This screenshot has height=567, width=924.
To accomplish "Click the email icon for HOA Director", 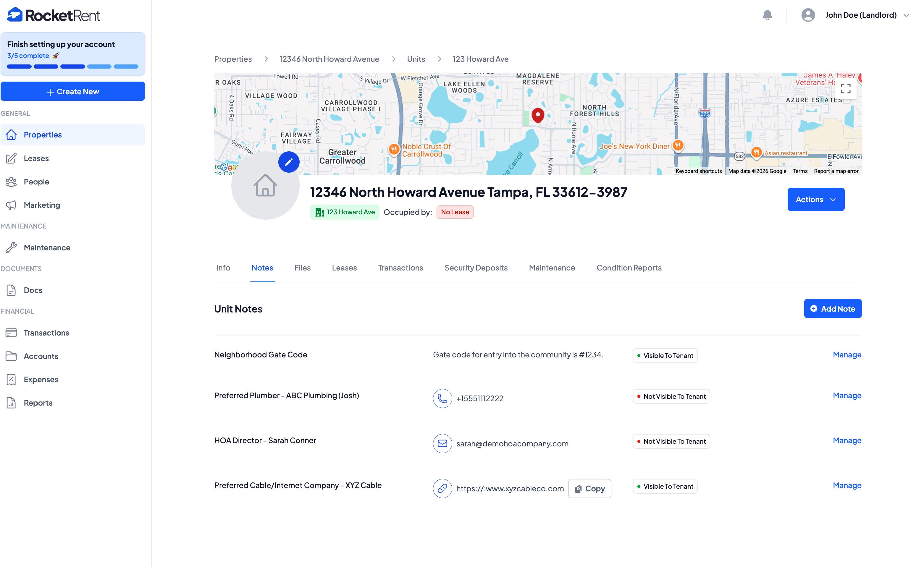I will pos(442,443).
